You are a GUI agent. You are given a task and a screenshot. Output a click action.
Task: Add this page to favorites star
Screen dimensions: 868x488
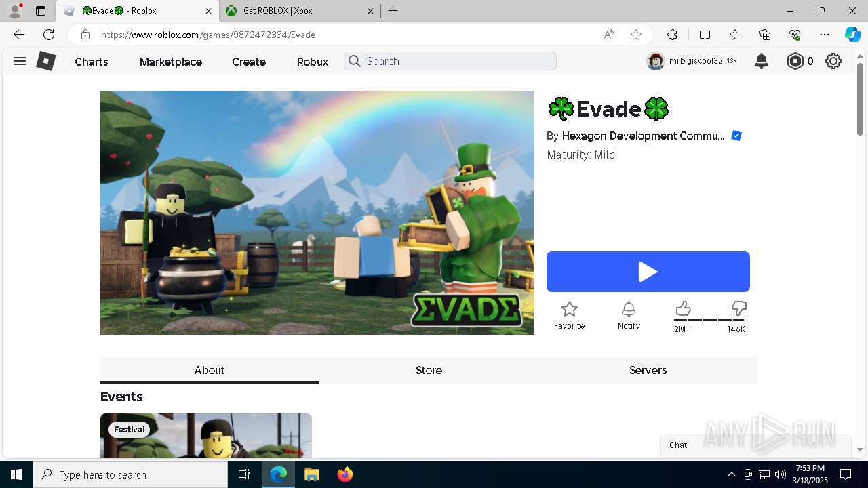pos(636,35)
